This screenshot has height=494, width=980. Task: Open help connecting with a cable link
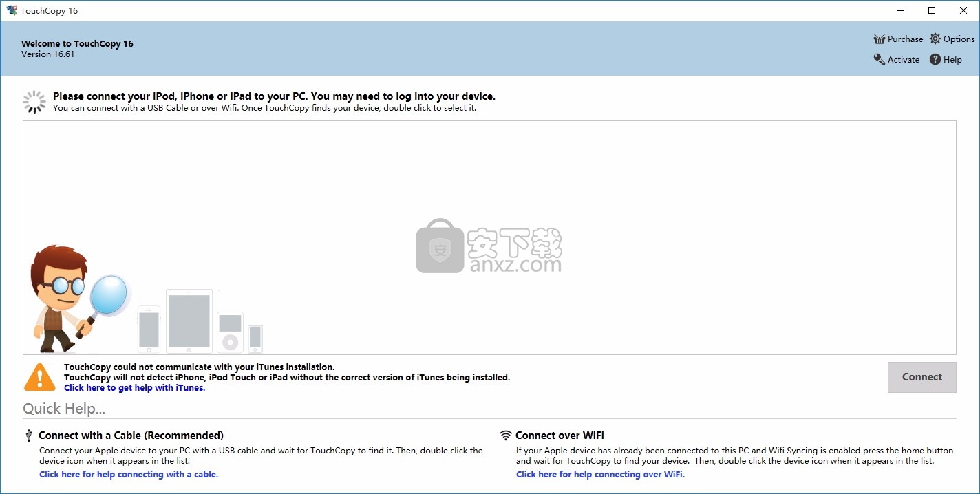(129, 475)
